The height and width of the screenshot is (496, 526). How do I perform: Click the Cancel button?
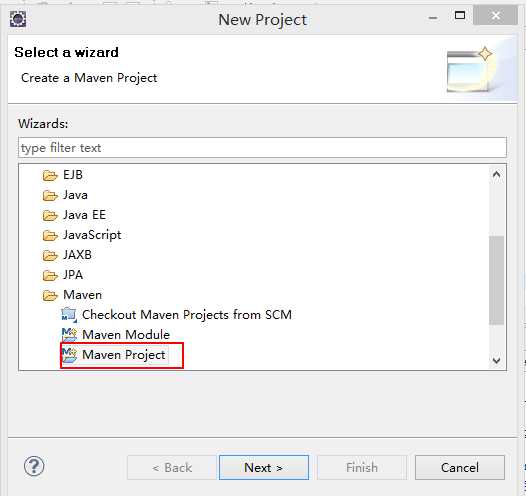click(460, 467)
